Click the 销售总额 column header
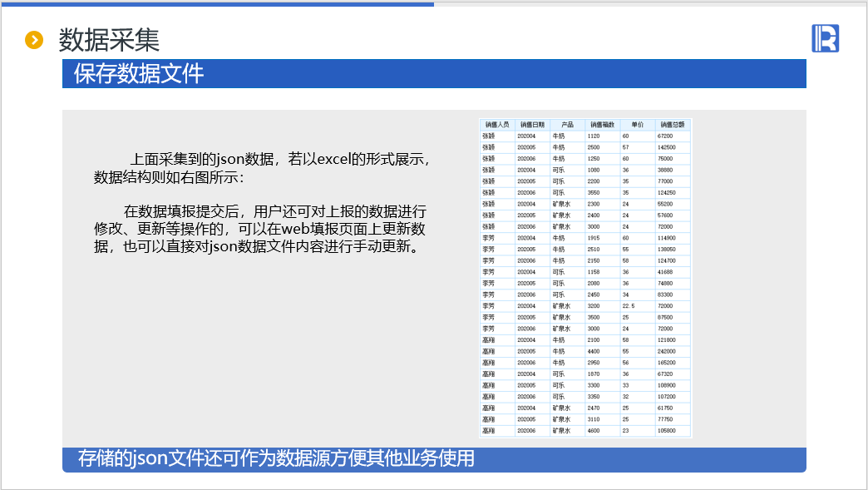The image size is (868, 490). pyautogui.click(x=672, y=124)
